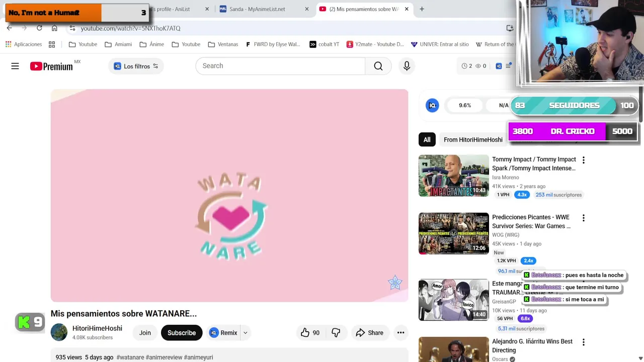Image resolution: width=644 pixels, height=362 pixels.
Task: Expand the Remix dropdown arrow
Action: pyautogui.click(x=246, y=333)
